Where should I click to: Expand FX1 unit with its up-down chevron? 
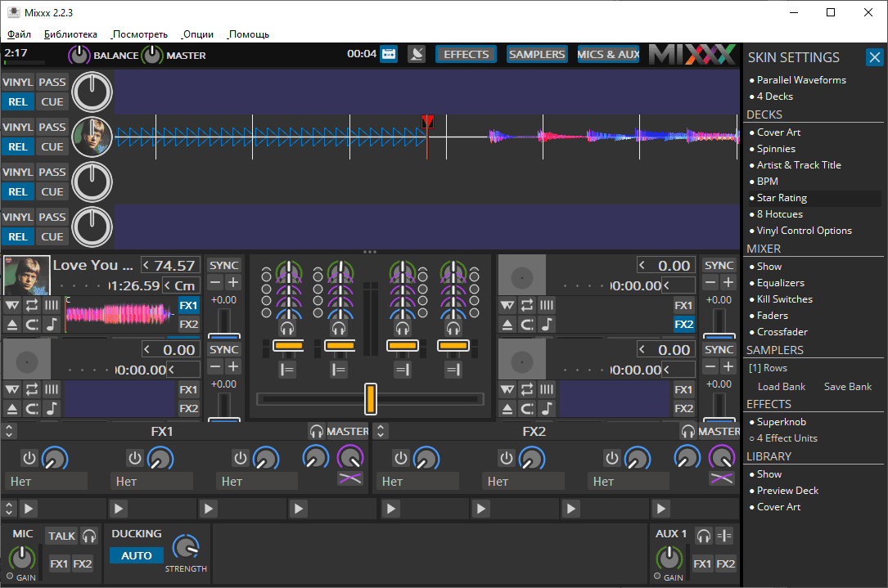[8, 431]
